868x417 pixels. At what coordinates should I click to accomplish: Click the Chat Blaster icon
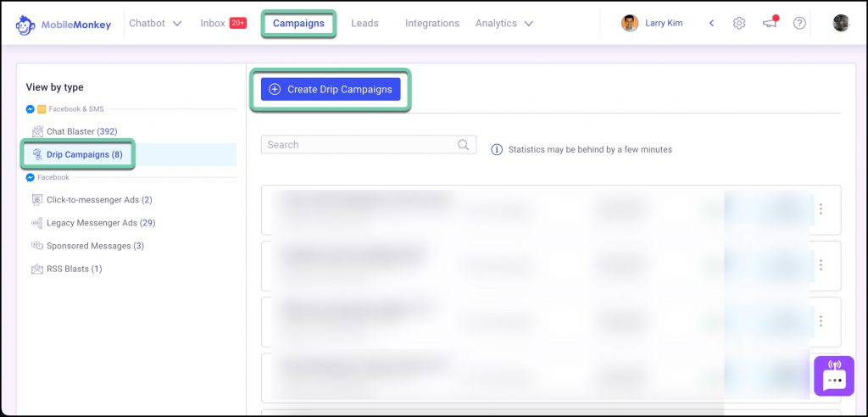pyautogui.click(x=37, y=132)
